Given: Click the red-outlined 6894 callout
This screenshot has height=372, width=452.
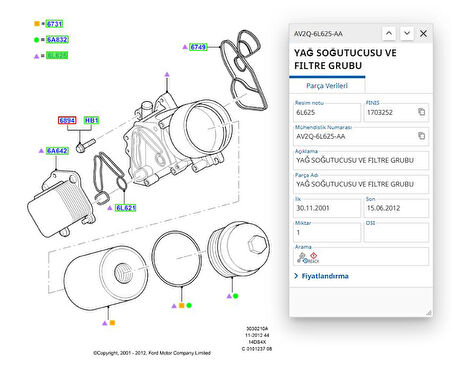Looking at the screenshot, I should [x=67, y=120].
